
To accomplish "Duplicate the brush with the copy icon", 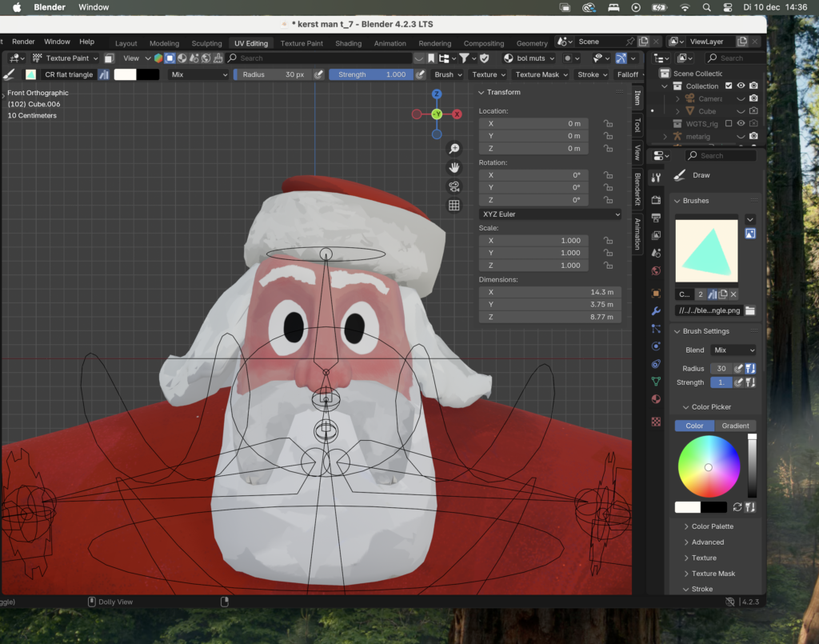I will click(x=723, y=294).
